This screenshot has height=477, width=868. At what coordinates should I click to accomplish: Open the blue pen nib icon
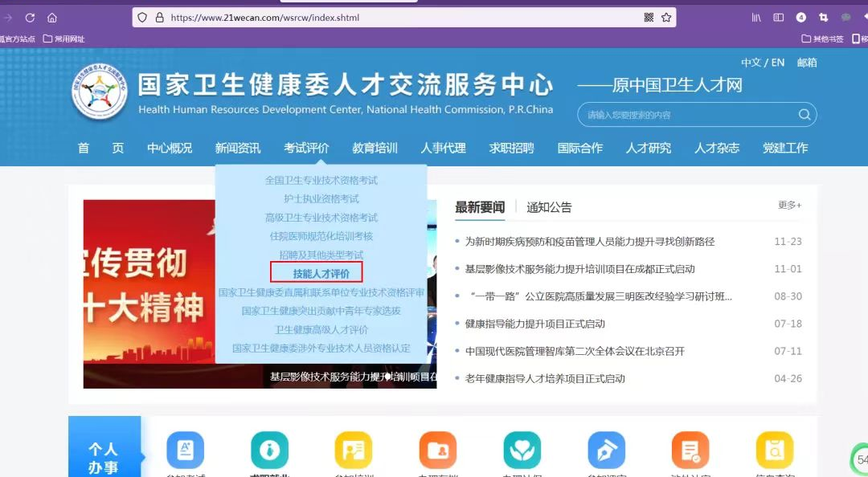point(606,450)
